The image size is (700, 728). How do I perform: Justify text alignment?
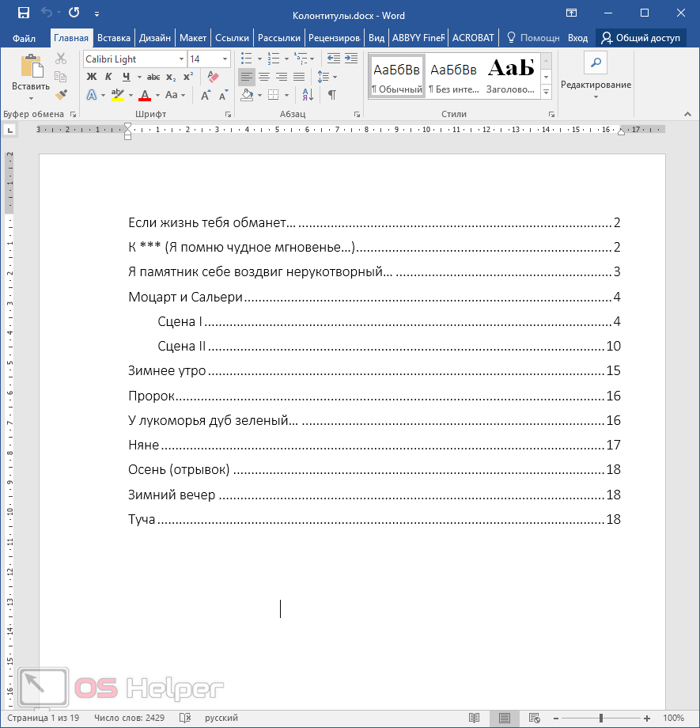[x=299, y=77]
